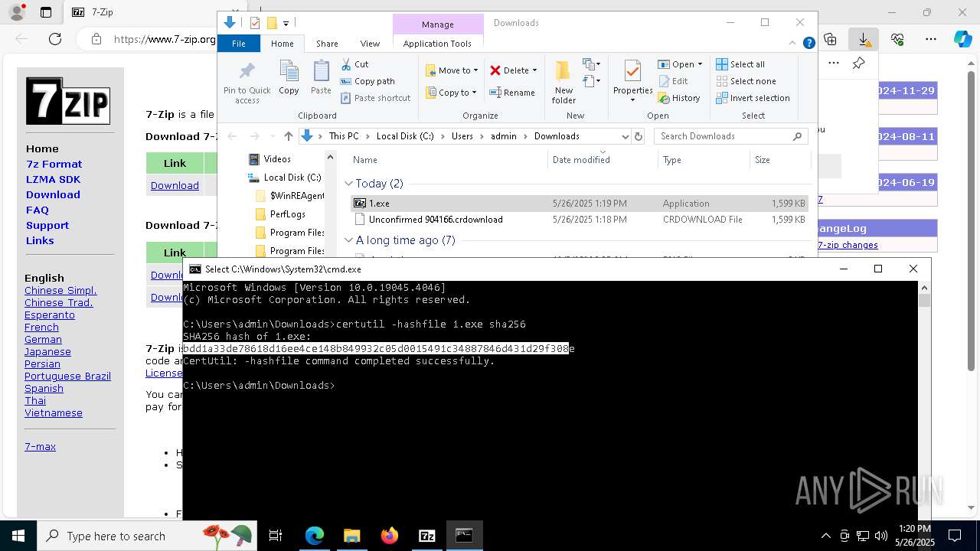Open 7z Format link in sidebar

tap(54, 164)
